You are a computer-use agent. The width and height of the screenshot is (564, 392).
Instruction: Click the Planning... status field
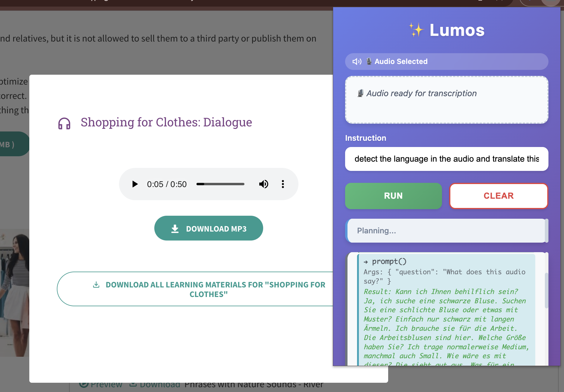(x=446, y=231)
